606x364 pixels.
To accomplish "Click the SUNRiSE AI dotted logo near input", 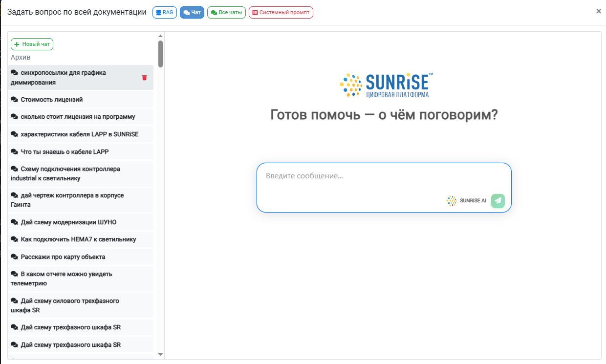I will pos(451,200).
